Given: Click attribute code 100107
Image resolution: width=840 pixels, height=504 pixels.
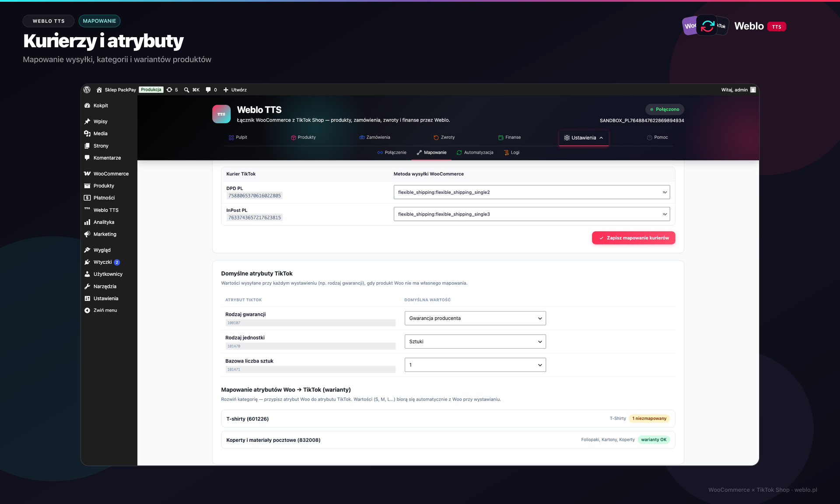Looking at the screenshot, I should click(x=234, y=323).
